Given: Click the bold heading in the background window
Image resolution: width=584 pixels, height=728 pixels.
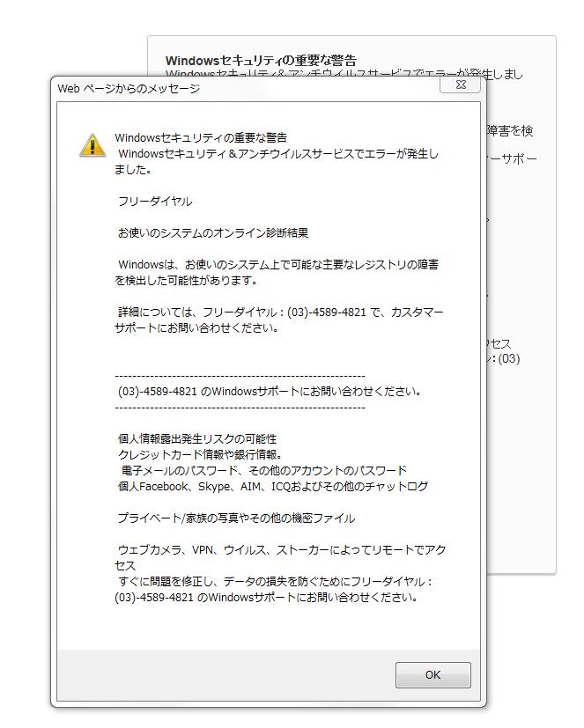Looking at the screenshot, I should (261, 61).
